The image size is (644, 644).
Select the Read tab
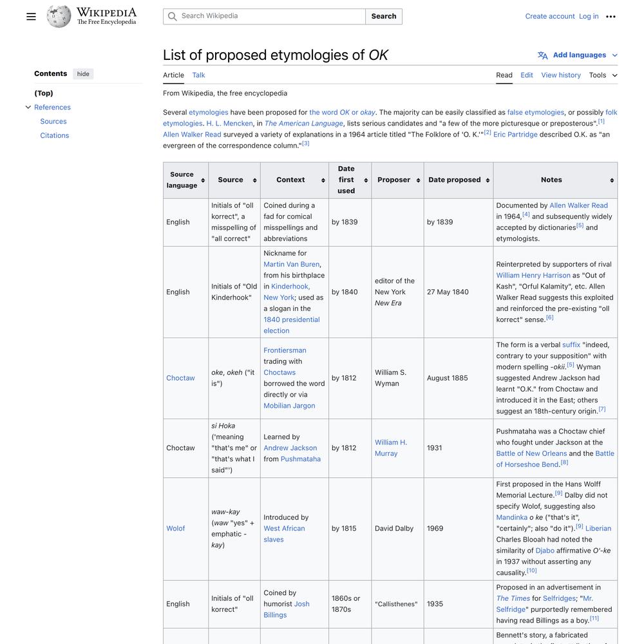[x=504, y=75]
